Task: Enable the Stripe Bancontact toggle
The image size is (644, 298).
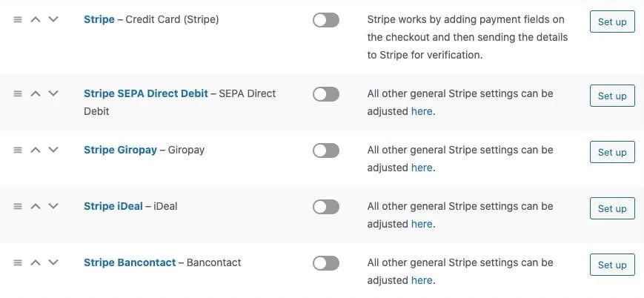Action: tap(326, 263)
